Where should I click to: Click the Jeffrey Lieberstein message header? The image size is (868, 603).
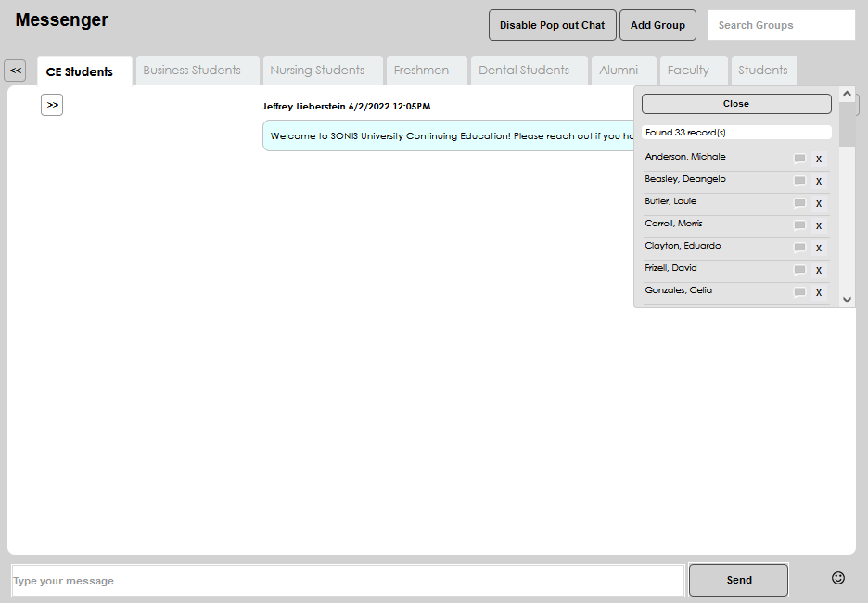pyautogui.click(x=346, y=107)
